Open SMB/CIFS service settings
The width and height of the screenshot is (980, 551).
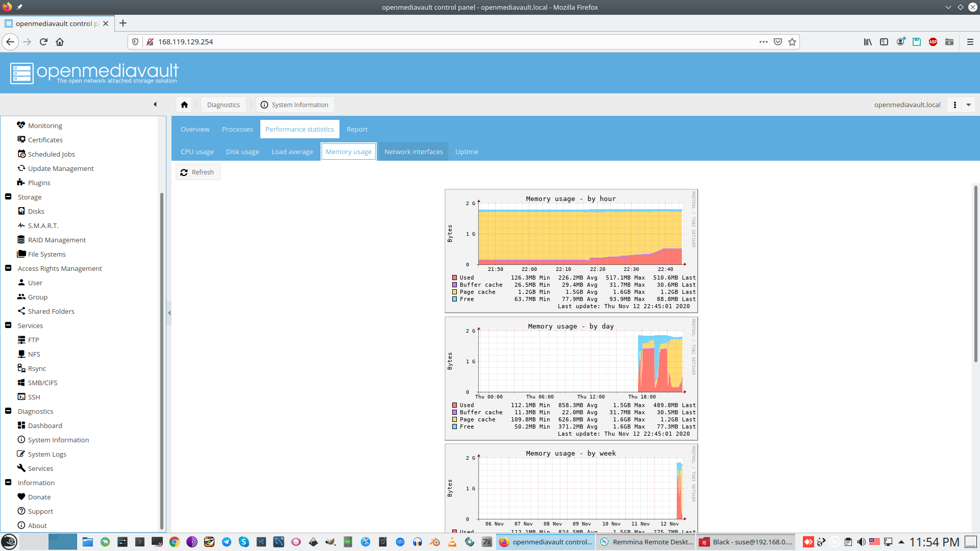(42, 383)
